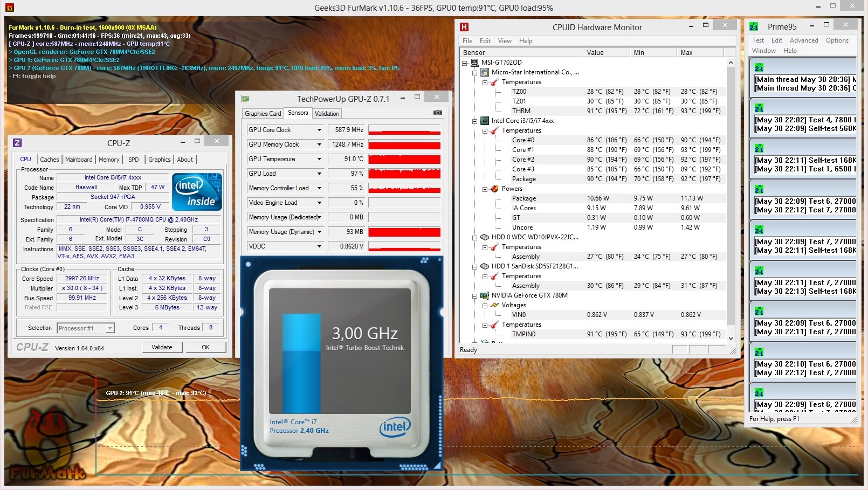Click the FurMark icon in the title bar

pyautogui.click(x=10, y=8)
